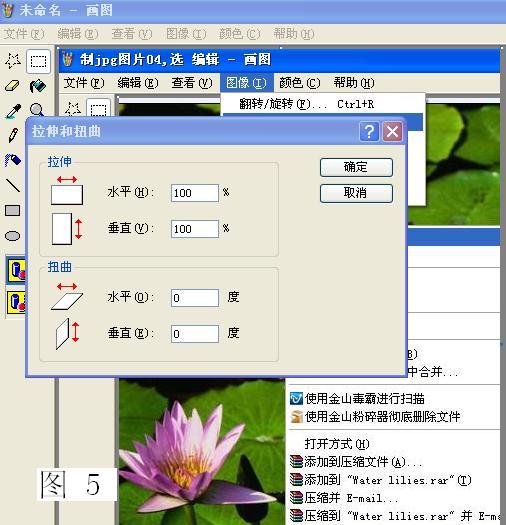Screen dimensions: 506x525
Task: Click Free-Form Select tool in inner Paint toolbox
Action: click(73, 109)
